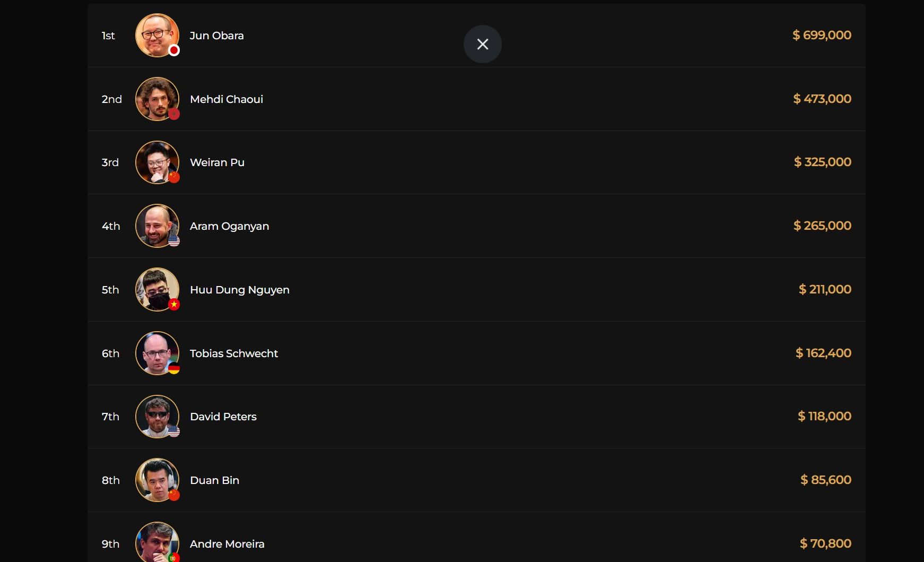Open the Jun Obara name link

216,36
